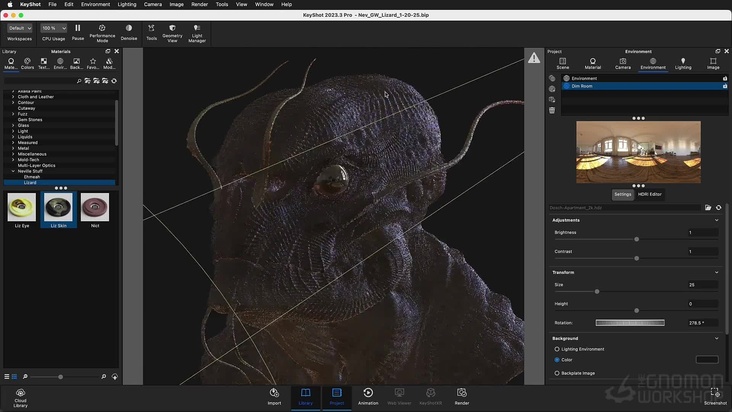Switch to the Favorites library tab

point(92,63)
